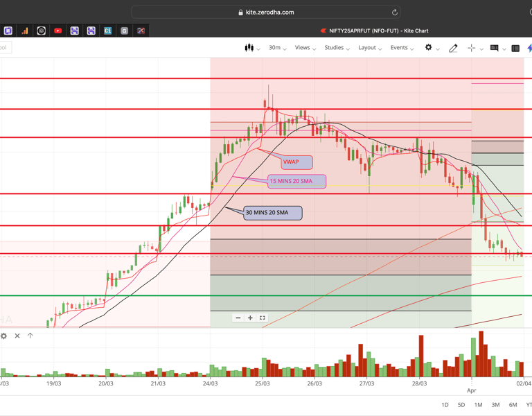Expand the arrow beside the crosshair
Screen dimensions: 532x416
[481, 49]
